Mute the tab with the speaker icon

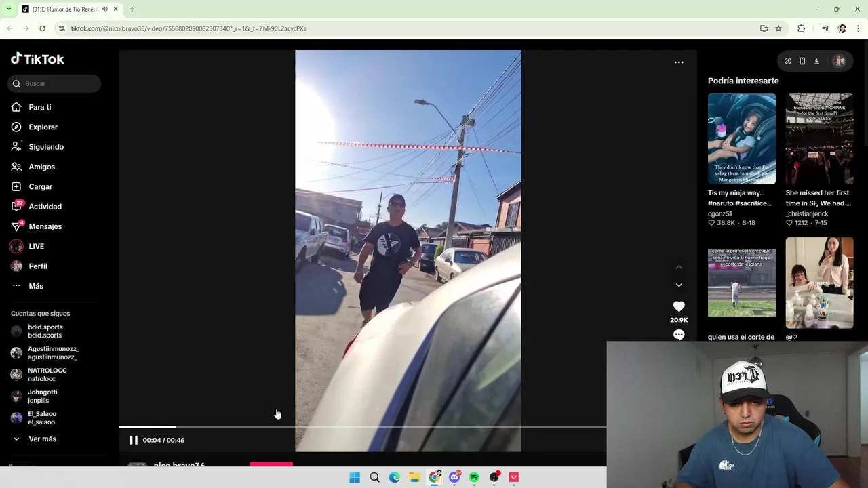pyautogui.click(x=104, y=9)
